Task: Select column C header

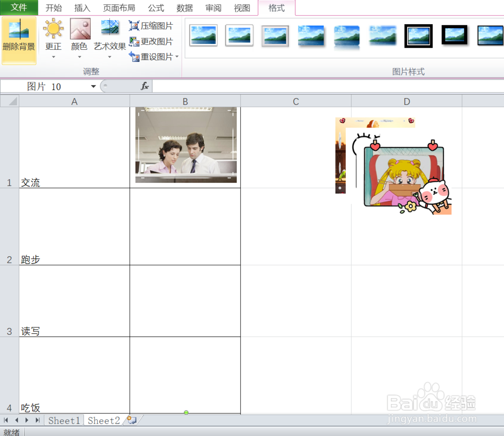Action: click(296, 101)
